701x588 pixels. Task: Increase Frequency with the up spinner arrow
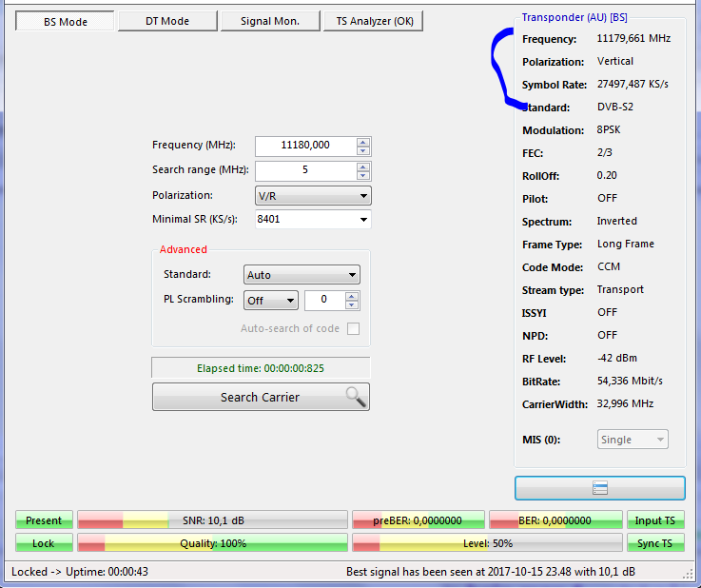coord(363,142)
